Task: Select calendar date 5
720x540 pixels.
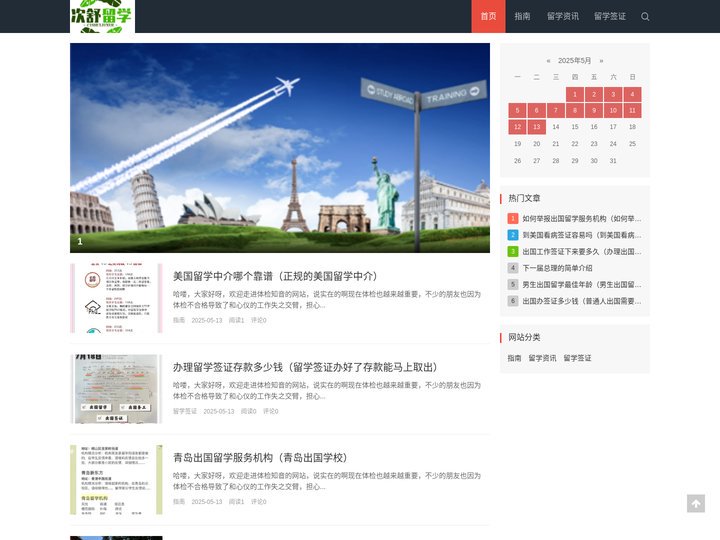Action: [518, 111]
